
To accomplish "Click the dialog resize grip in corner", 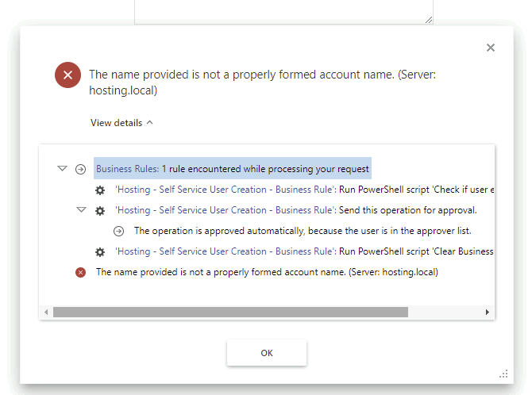I will point(503,374).
